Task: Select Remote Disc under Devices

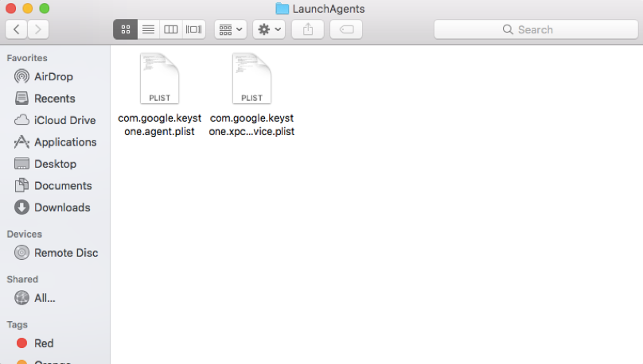Action: 65,253
